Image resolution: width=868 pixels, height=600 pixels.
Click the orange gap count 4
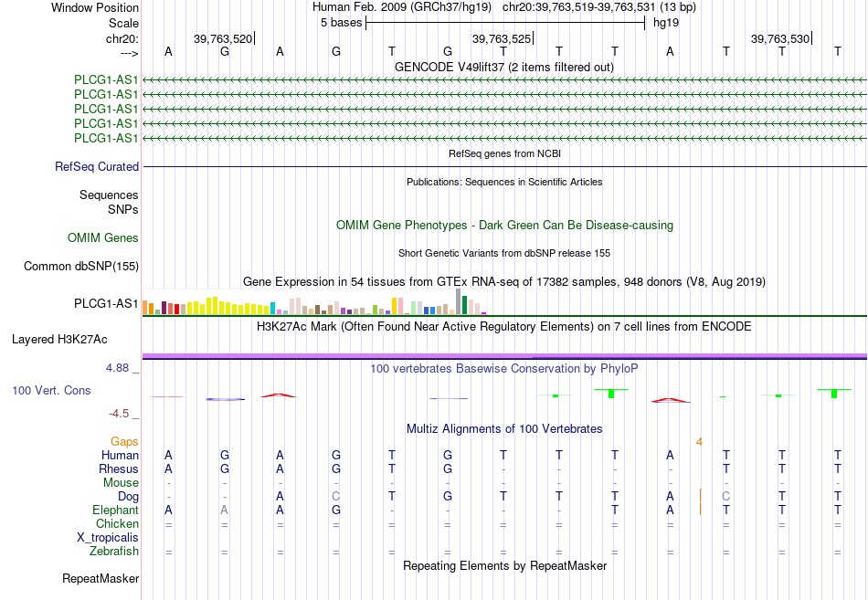[x=699, y=442]
